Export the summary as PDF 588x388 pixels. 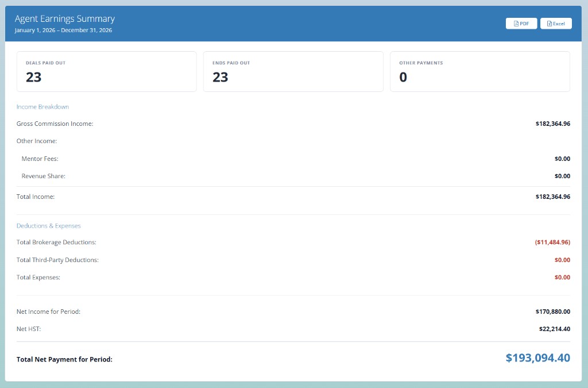521,23
